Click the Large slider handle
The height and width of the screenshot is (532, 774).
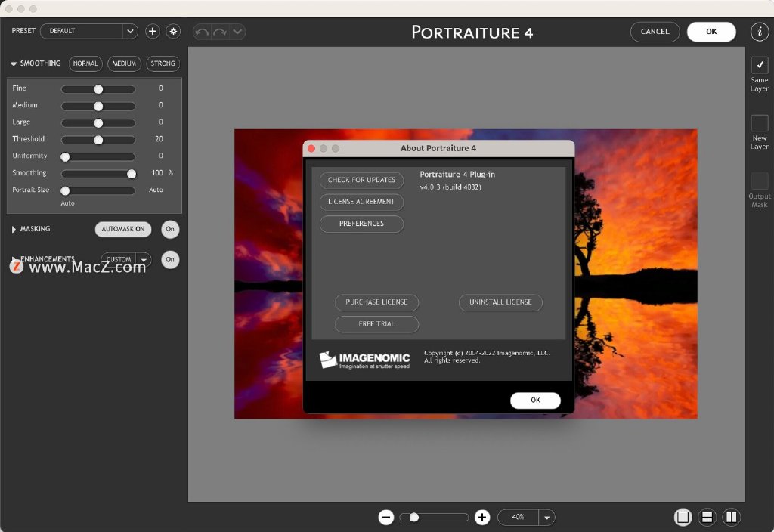point(98,123)
